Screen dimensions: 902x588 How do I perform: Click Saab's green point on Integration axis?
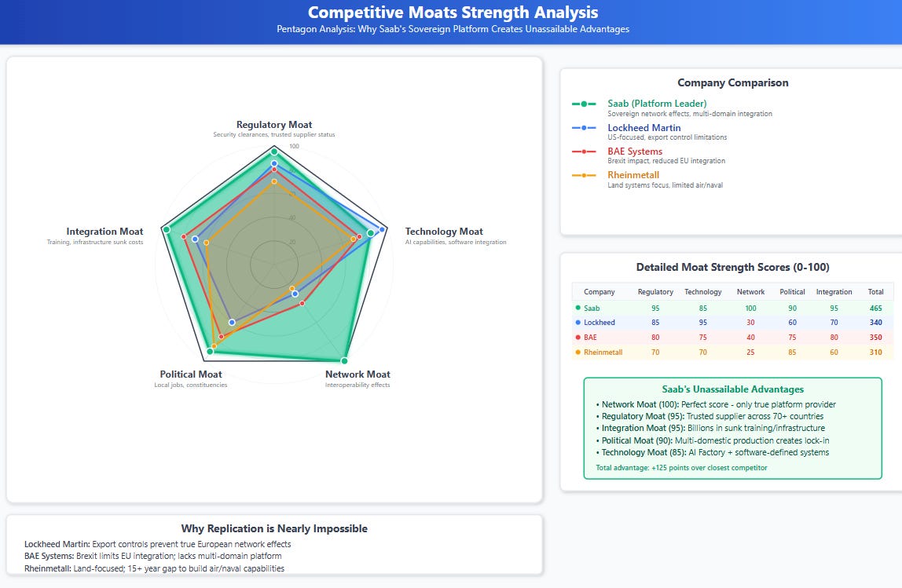click(167, 229)
